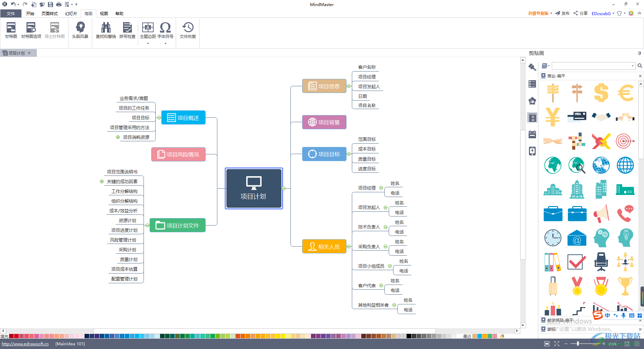
Task: Pick the red fill color swatch
Action: coord(16,336)
